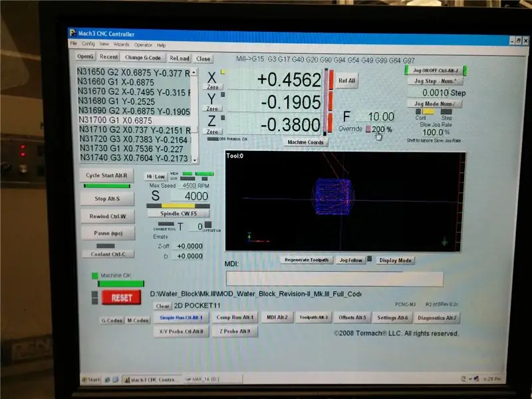
Task: Click the M-Codes reference button
Action: click(x=138, y=321)
